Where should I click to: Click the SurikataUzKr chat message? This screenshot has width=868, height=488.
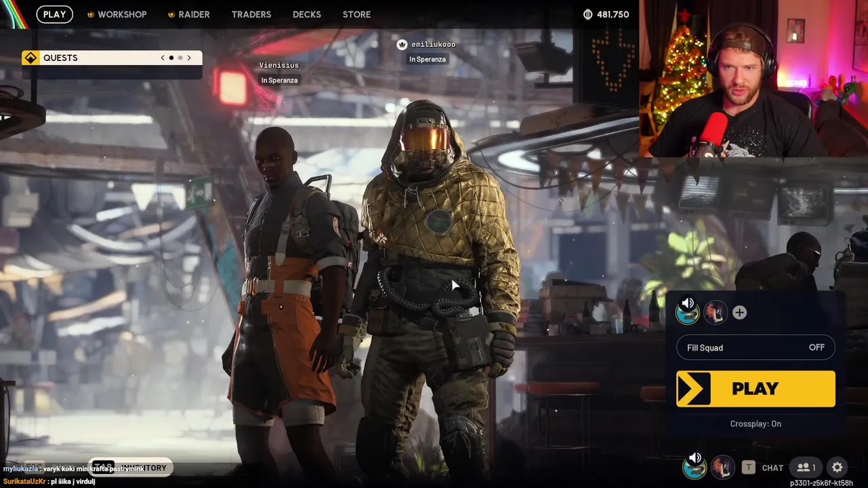(49, 481)
